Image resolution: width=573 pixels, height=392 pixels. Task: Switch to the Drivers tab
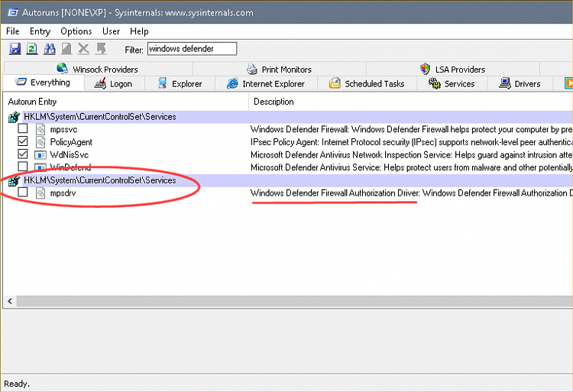point(520,83)
